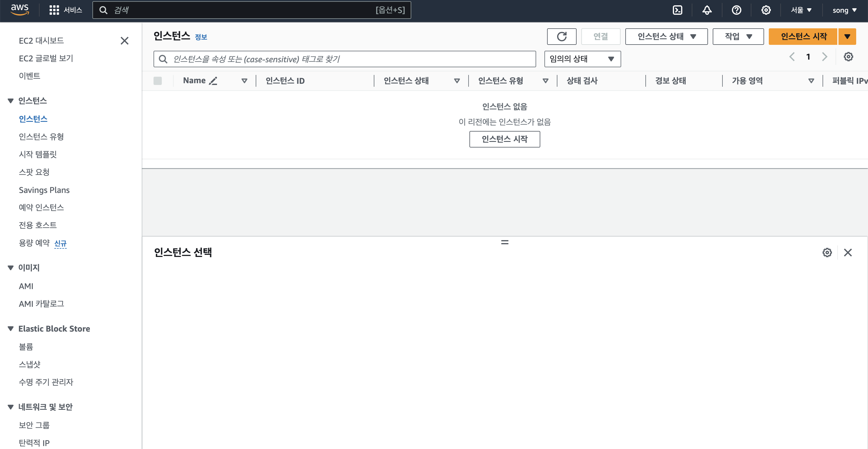
Task: Select 인스턴스 유형 in sidebar
Action: click(x=41, y=137)
